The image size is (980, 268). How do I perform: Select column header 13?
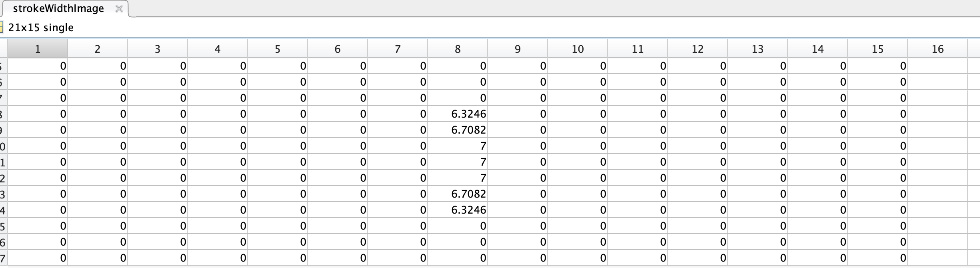758,49
